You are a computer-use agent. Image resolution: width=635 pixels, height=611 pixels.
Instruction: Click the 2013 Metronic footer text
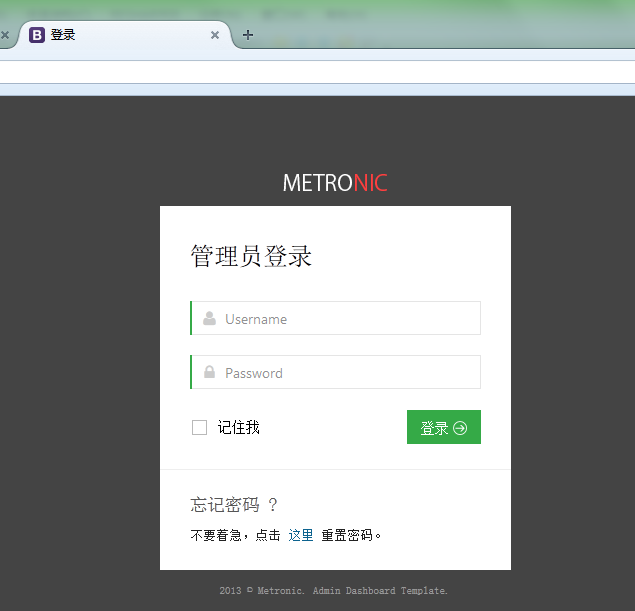click(334, 591)
